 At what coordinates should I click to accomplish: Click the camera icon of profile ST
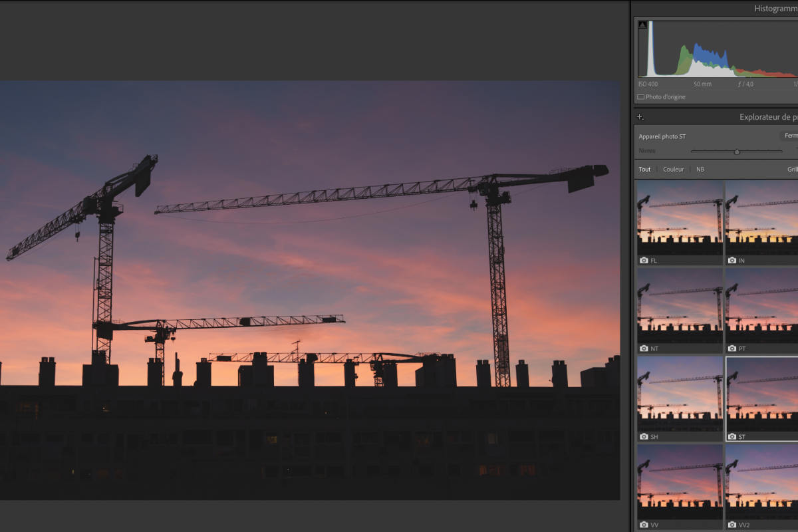tap(732, 437)
